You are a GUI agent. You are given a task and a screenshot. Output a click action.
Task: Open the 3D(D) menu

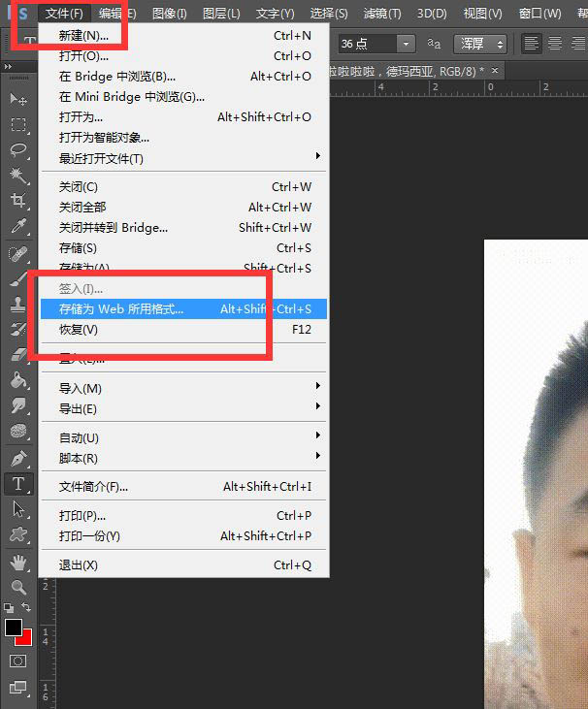(432, 14)
